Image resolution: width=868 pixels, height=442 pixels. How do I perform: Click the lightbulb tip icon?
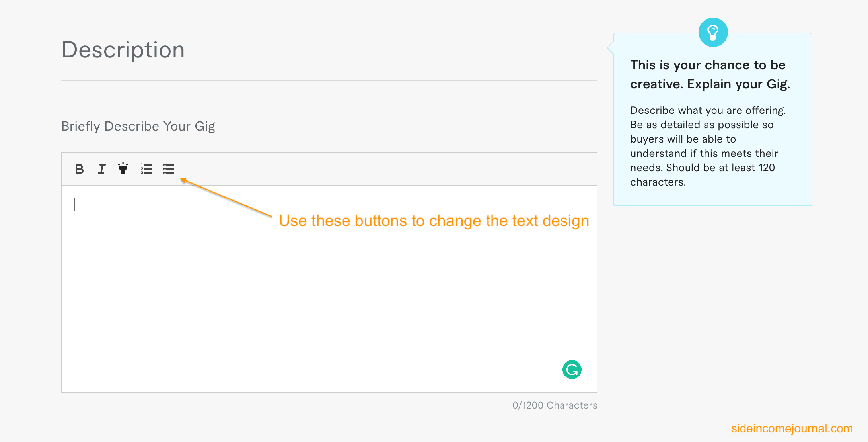713,32
